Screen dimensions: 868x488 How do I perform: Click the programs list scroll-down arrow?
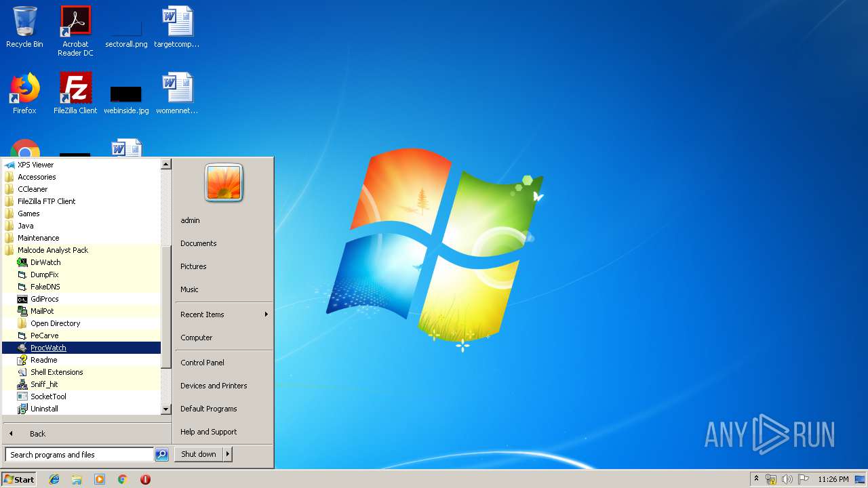point(165,409)
